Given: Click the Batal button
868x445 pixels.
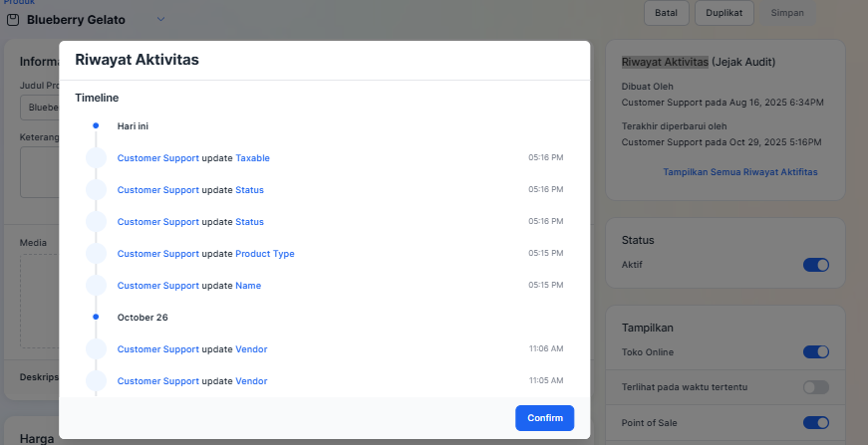Looking at the screenshot, I should 667,13.
